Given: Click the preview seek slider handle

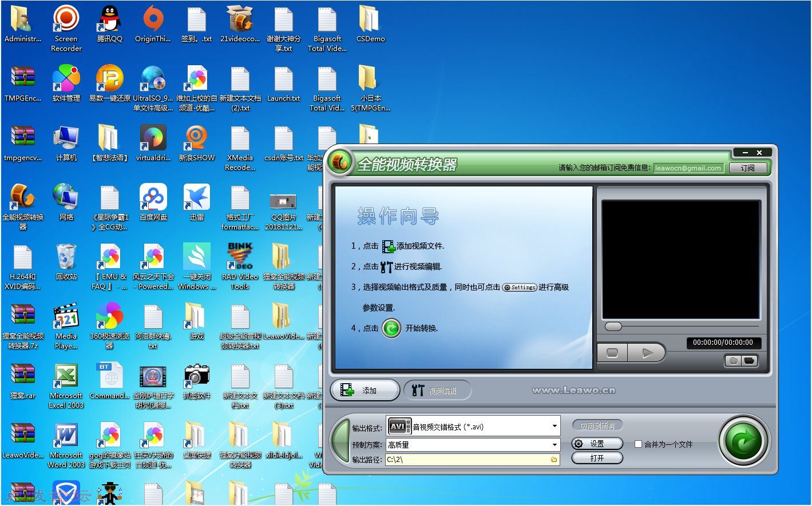Looking at the screenshot, I should pos(613,326).
